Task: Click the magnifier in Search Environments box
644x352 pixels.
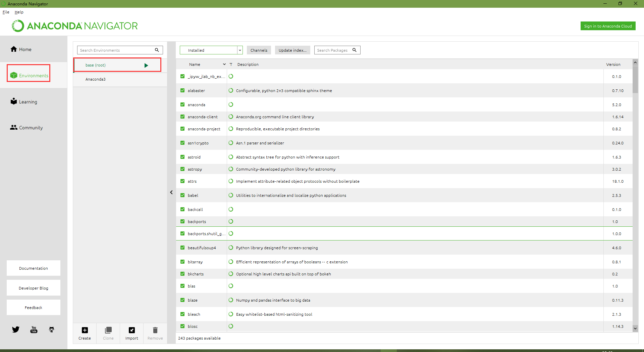Action: [x=157, y=50]
